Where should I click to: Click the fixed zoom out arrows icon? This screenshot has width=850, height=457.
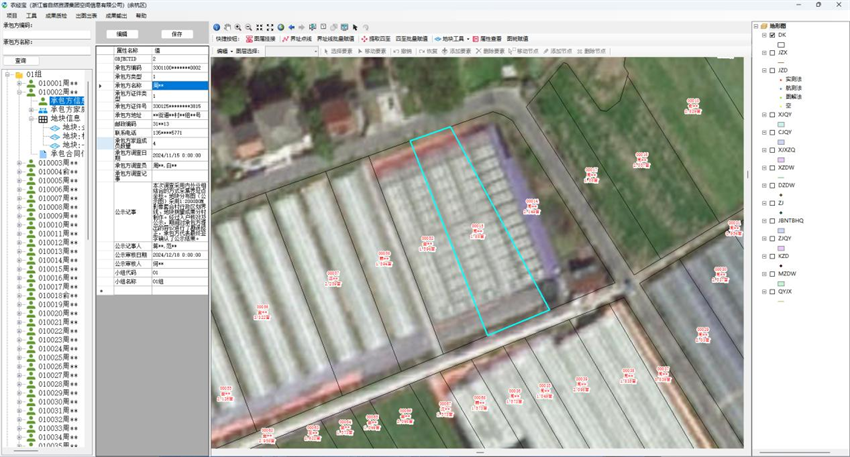269,27
